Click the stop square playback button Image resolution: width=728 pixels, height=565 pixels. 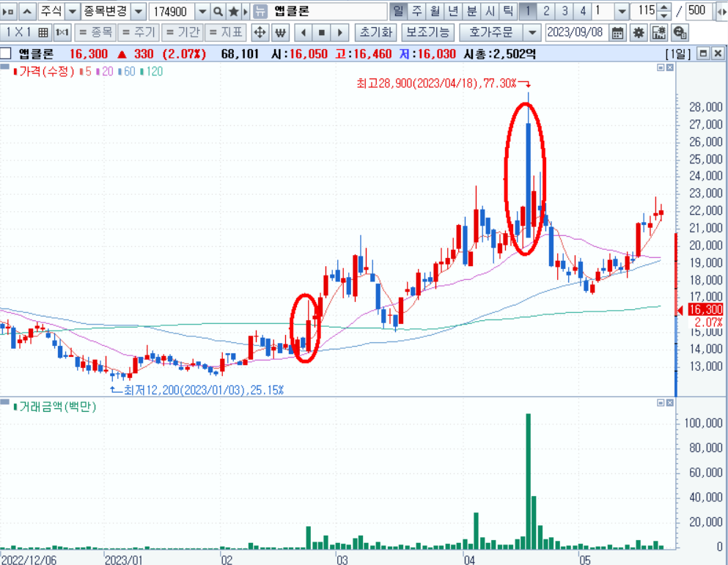322,32
